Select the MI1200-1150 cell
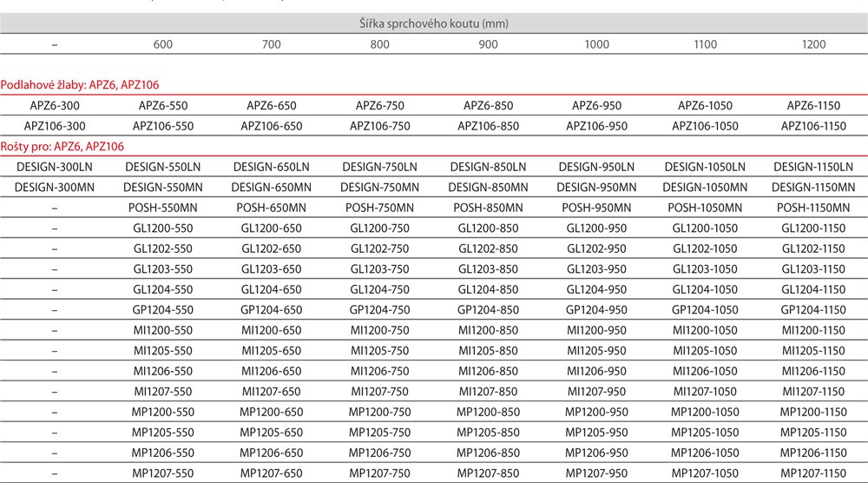This screenshot has width=868, height=483. (813, 331)
